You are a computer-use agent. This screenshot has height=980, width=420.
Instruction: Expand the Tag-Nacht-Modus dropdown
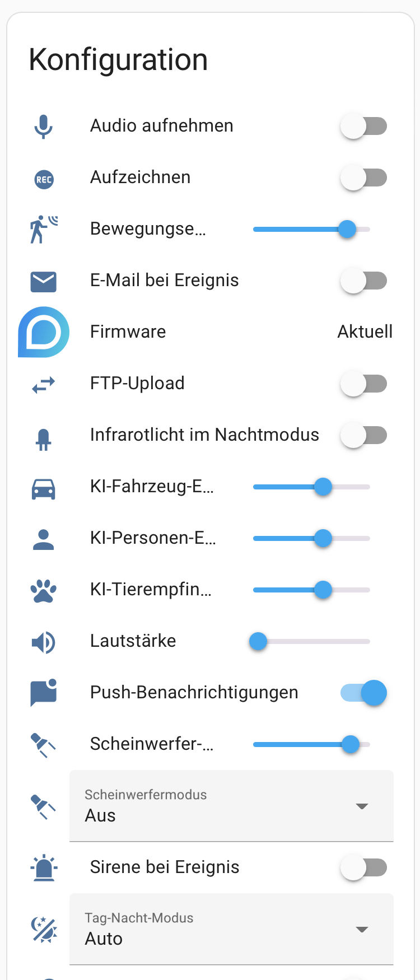[x=231, y=929]
